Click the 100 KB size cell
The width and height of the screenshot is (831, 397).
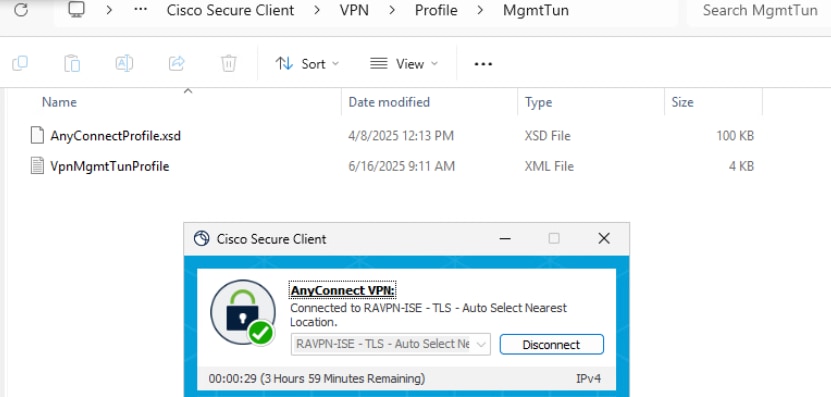[735, 136]
